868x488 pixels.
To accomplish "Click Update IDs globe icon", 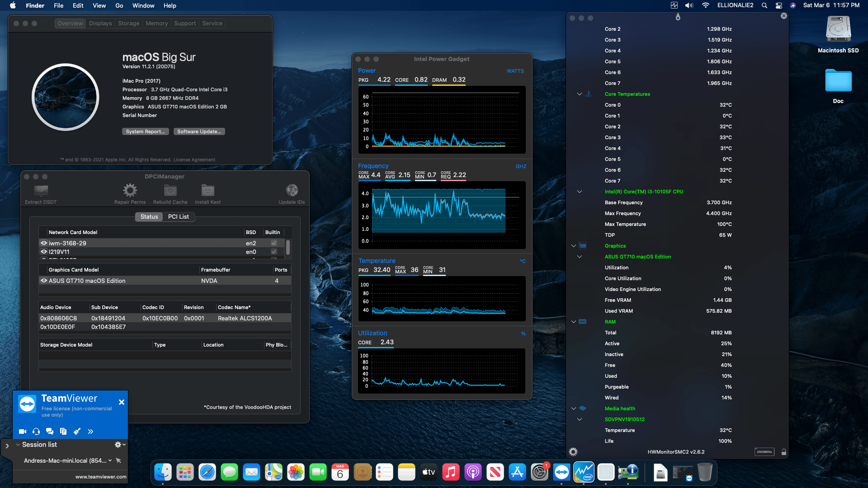I will (x=292, y=190).
